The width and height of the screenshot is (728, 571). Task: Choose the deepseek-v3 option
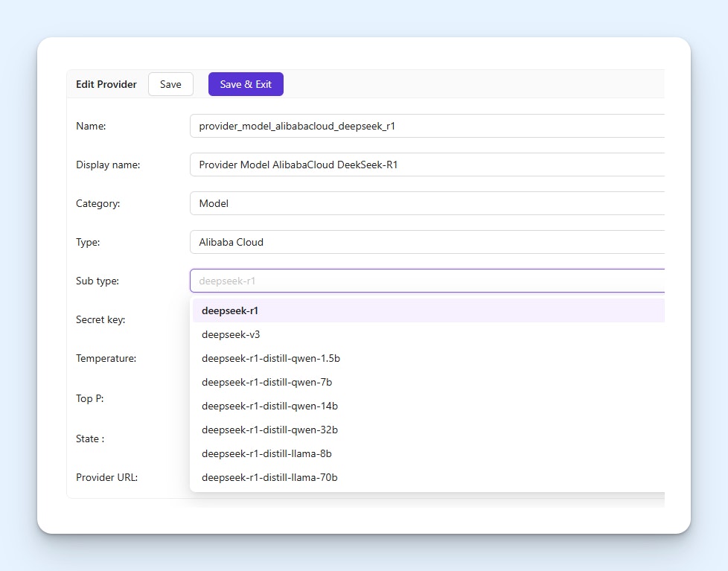coord(231,334)
